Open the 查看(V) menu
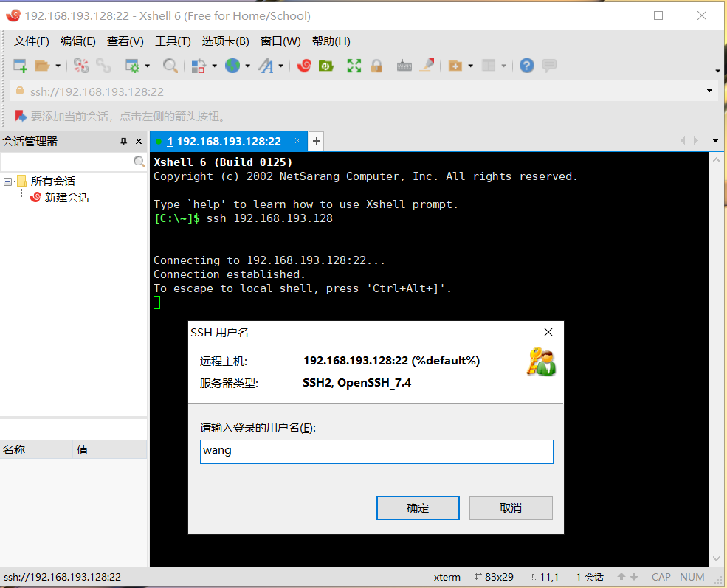Screen dimensions: 727x588 125,41
